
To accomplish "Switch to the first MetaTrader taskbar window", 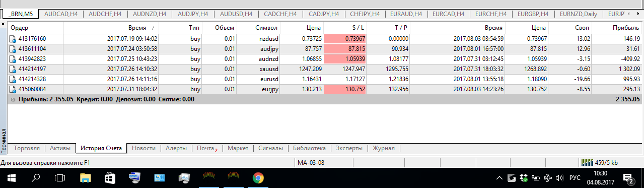I will (208, 178).
